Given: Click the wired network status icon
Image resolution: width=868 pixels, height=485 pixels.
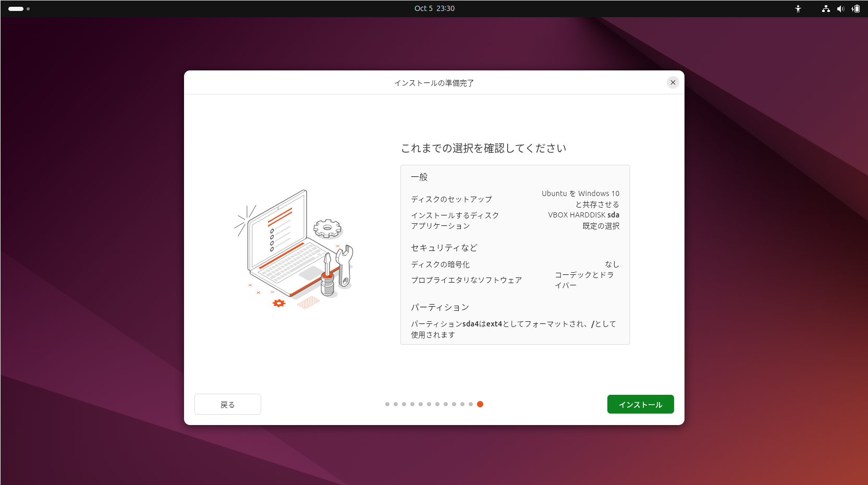Looking at the screenshot, I should pos(826,9).
